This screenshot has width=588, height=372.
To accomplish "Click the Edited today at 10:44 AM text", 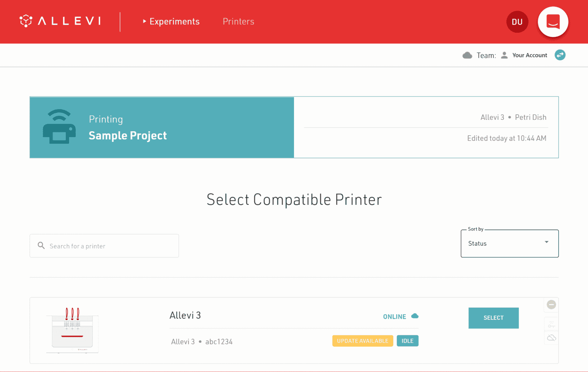I will (x=507, y=138).
